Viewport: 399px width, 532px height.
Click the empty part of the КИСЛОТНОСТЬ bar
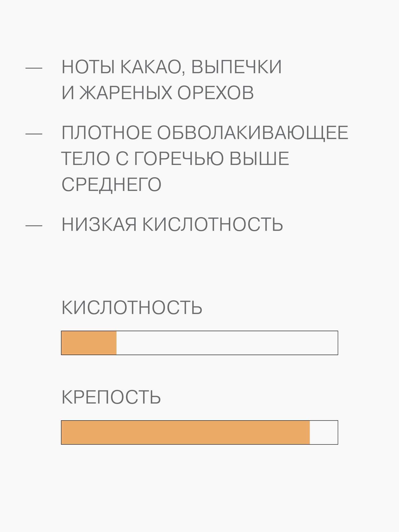point(227,343)
